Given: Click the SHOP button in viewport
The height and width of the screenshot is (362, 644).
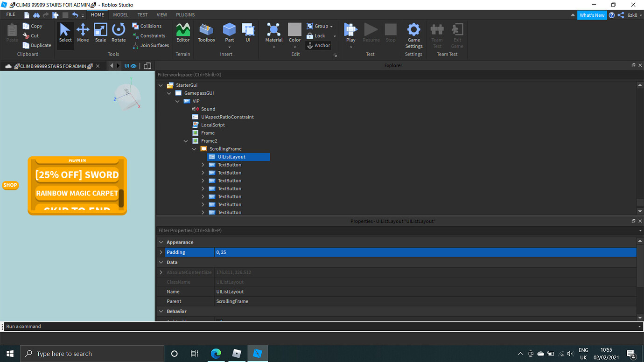Looking at the screenshot, I should (10, 185).
